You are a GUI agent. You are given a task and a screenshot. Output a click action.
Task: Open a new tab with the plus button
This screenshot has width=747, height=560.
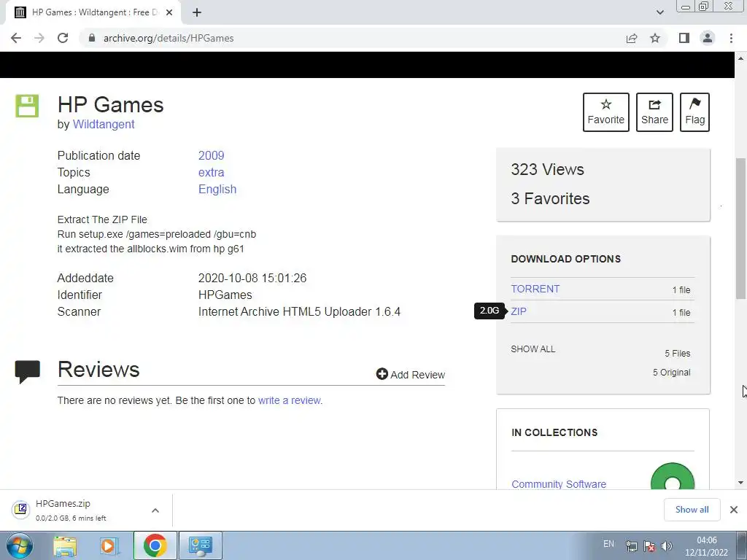coord(197,12)
